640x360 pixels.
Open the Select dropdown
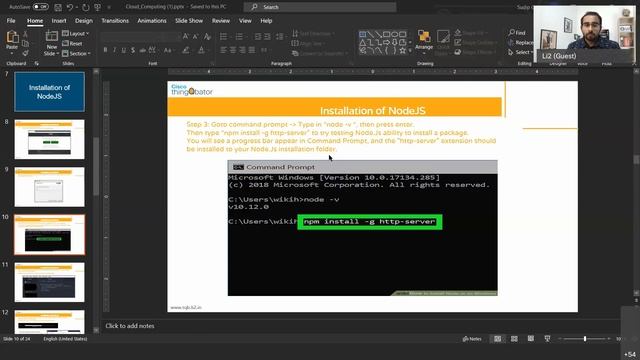coord(520,52)
